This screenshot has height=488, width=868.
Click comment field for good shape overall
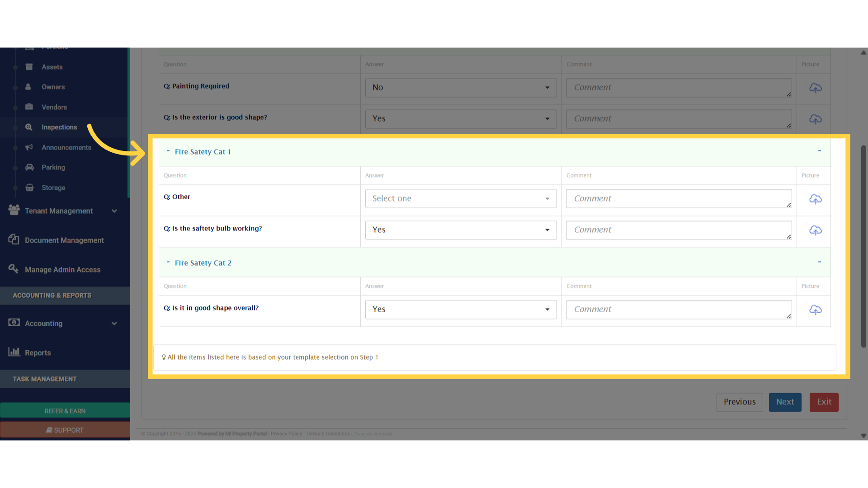coord(679,310)
